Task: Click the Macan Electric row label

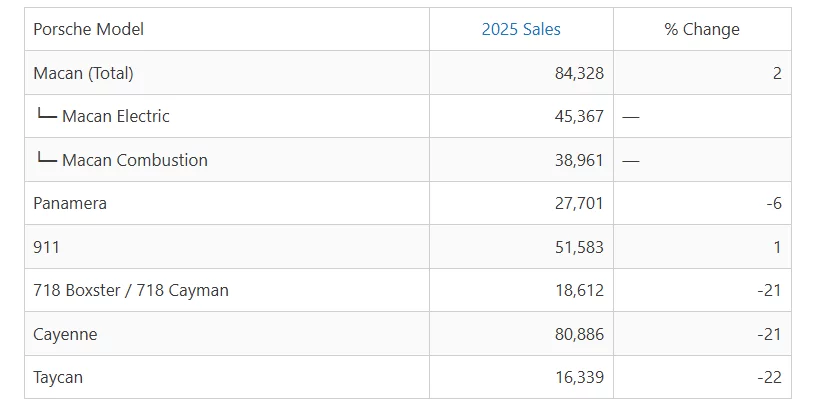Action: point(116,116)
